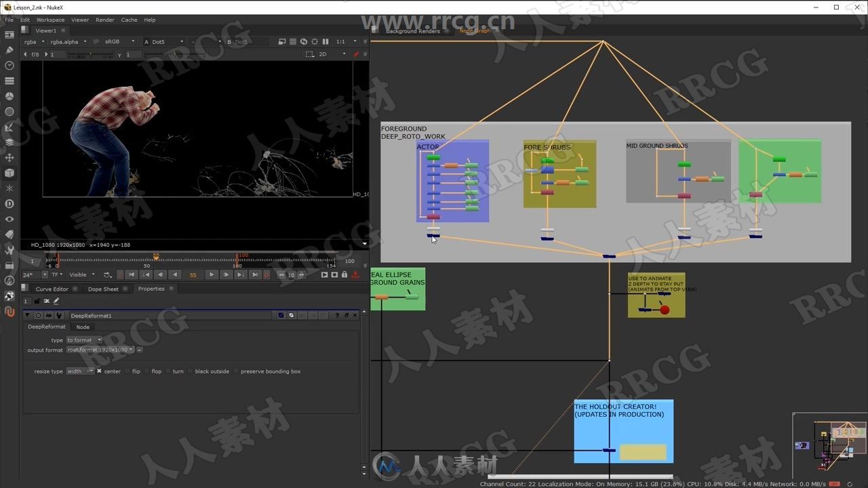Open the rgba.alpha channel dropdown

coord(68,41)
